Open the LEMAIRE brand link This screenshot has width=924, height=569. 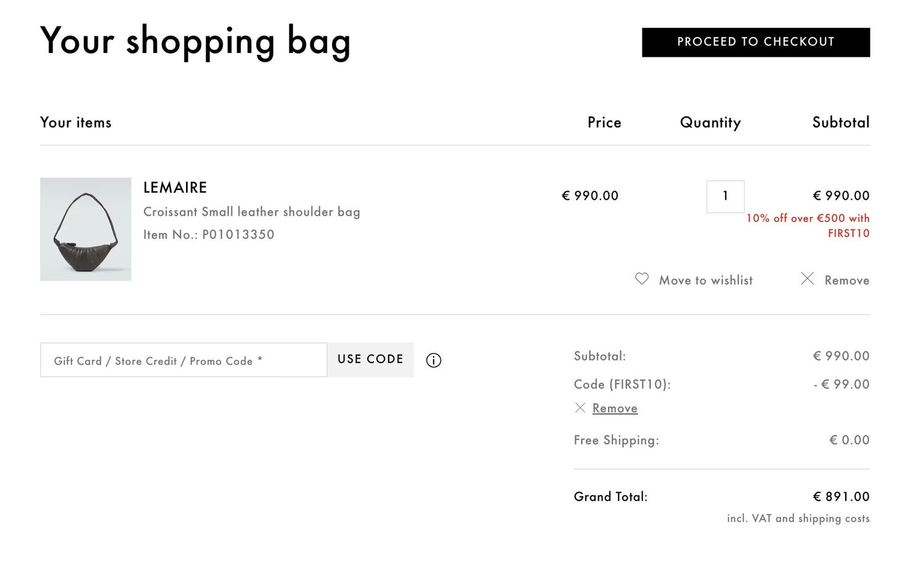(x=175, y=187)
